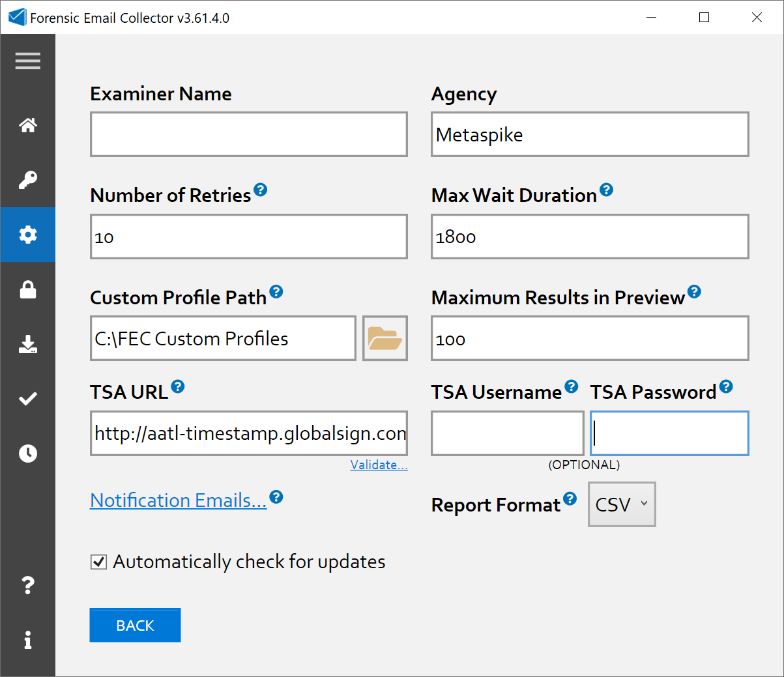
Task: Click the Examiner Name text field
Action: [x=249, y=134]
